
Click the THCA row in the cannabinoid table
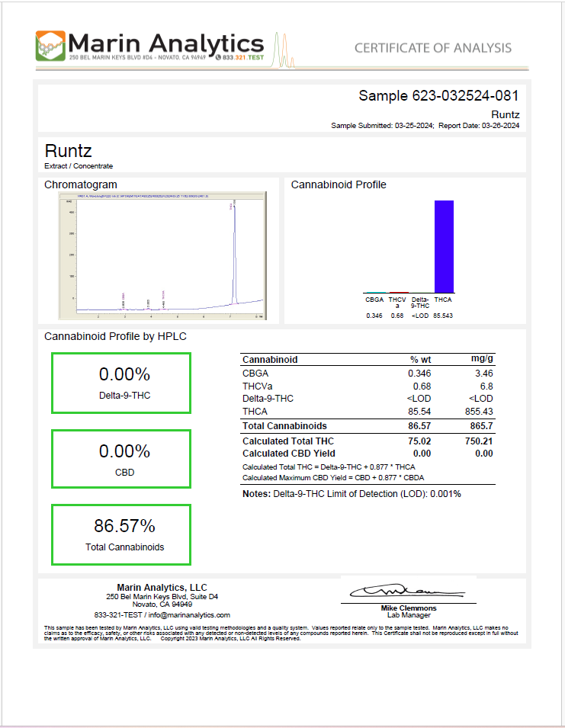(368, 410)
